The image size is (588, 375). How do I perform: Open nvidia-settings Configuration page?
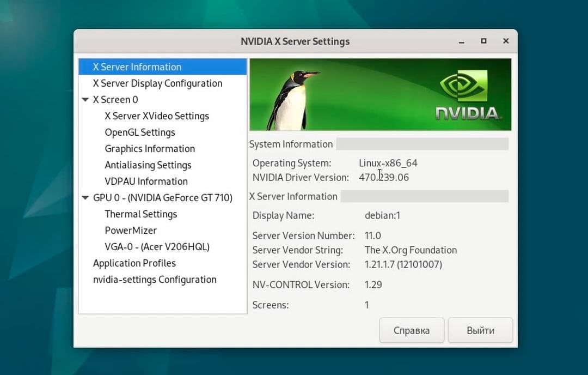(x=155, y=280)
